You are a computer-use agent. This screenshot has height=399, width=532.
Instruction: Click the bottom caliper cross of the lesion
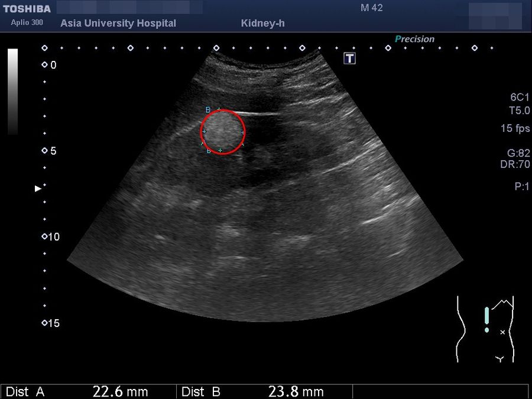pos(220,150)
